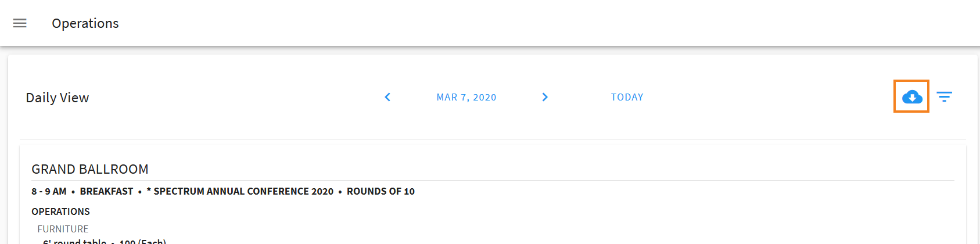Open the MAR 7, 2020 date picker
Screen dimensions: 980x244
point(466,98)
